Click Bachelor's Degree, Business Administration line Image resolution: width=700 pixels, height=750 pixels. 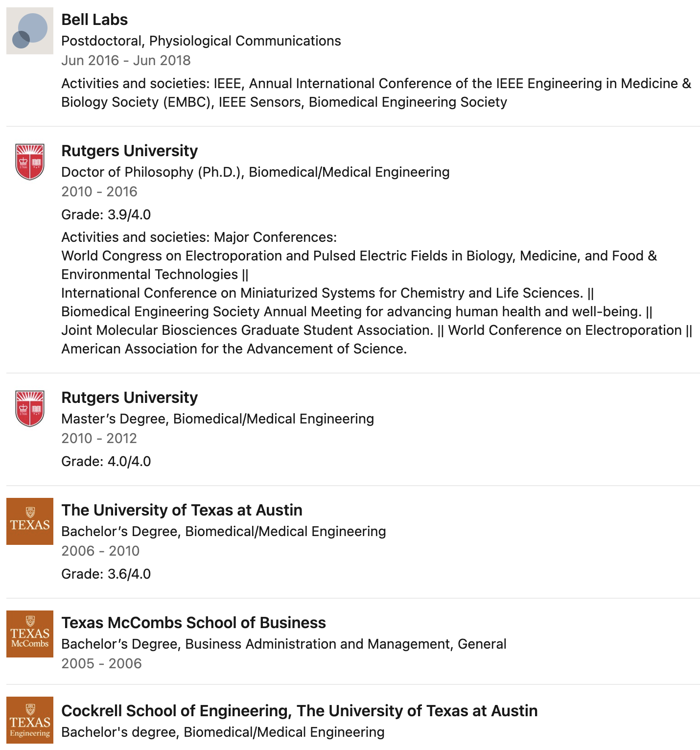click(x=284, y=644)
